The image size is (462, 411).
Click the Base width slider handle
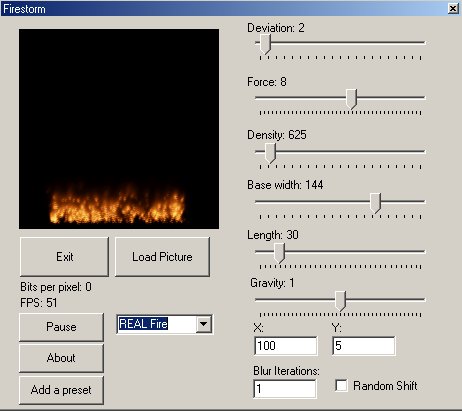pyautogui.click(x=375, y=203)
